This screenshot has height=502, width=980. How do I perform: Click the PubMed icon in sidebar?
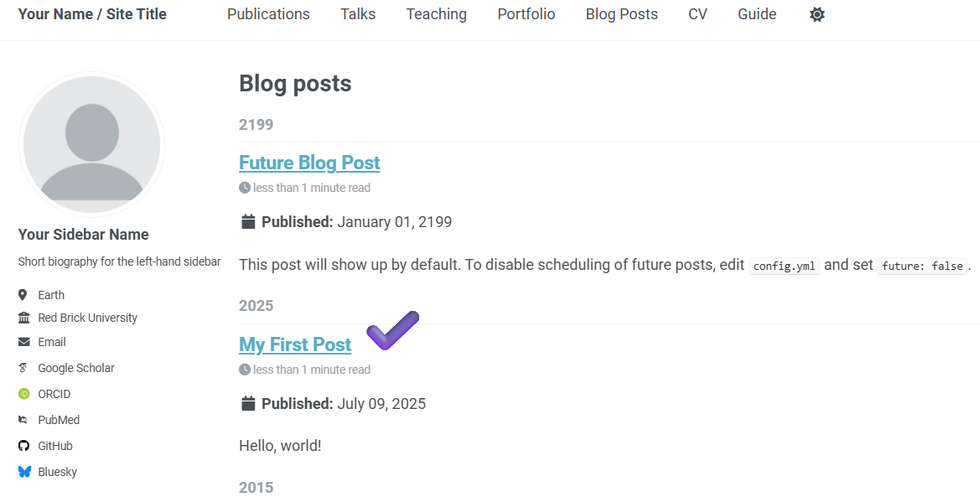pyautogui.click(x=23, y=420)
